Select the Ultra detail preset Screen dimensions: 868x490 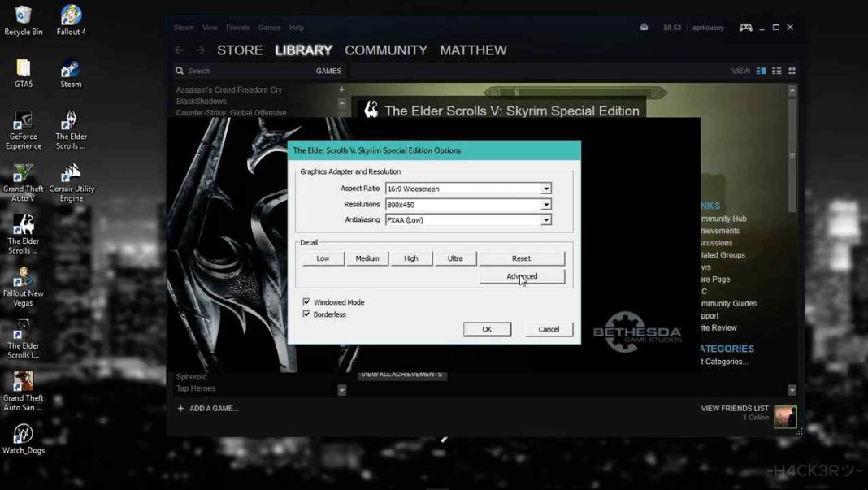coord(455,258)
